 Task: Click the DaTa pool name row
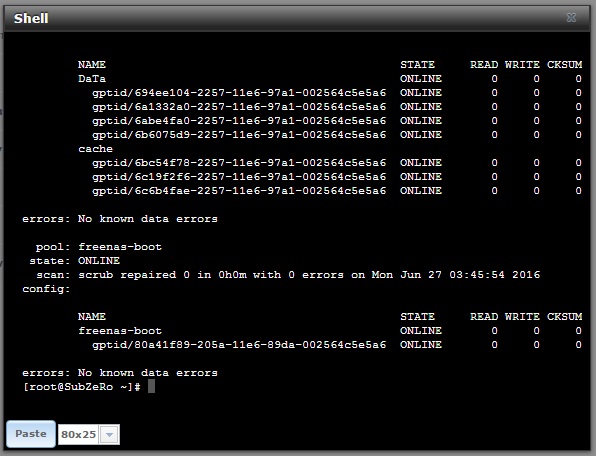330,79
